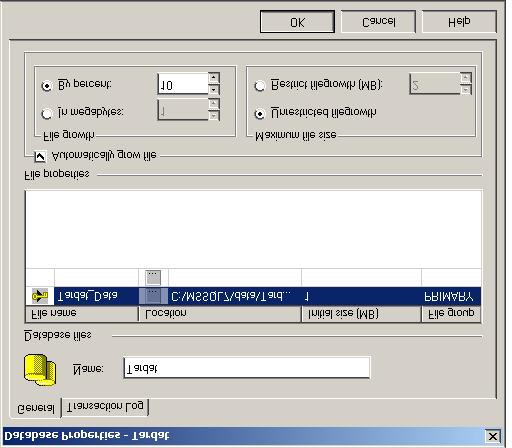Click the OK button
The image size is (512, 448).
(297, 22)
